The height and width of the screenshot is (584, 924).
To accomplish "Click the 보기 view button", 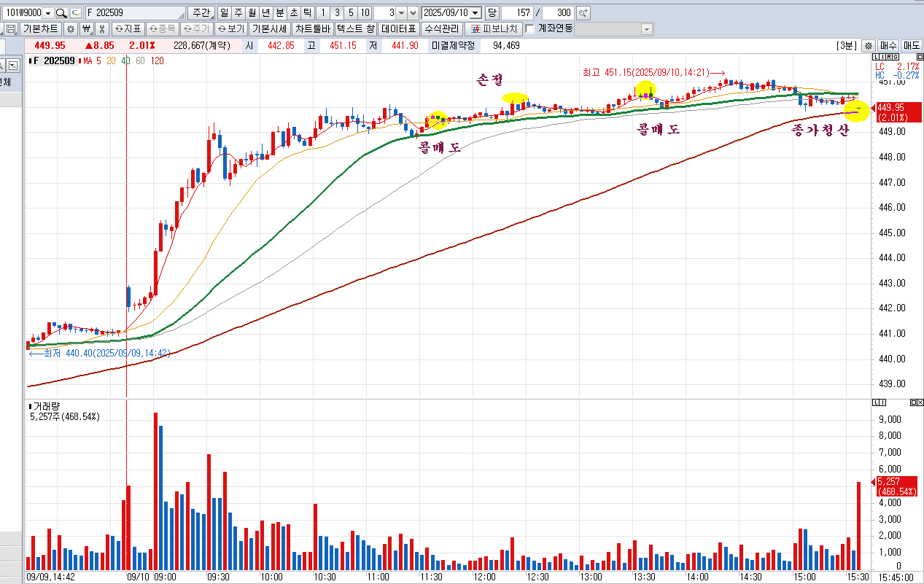I will pos(231,29).
